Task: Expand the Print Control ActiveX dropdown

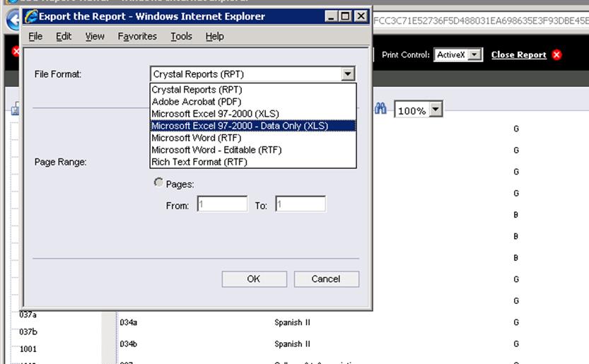Action: pos(475,54)
